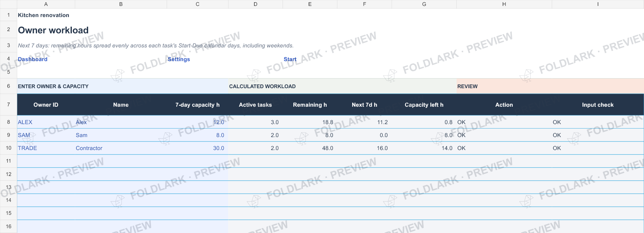The image size is (644, 233).
Task: Select column C header
Action: tap(197, 4)
